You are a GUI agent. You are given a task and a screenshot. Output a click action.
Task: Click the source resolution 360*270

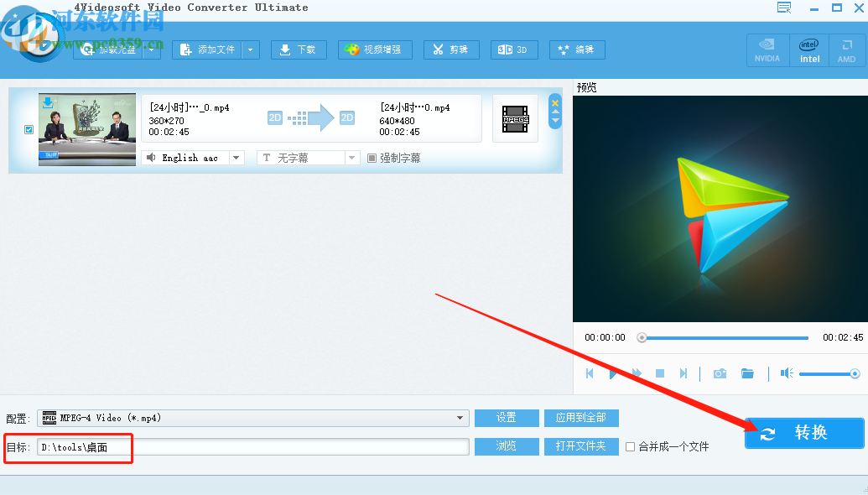[167, 121]
